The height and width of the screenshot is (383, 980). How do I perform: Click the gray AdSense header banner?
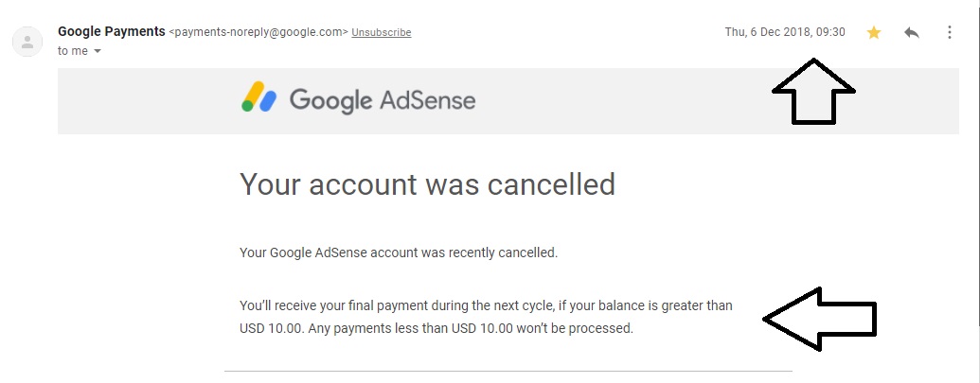click(508, 101)
